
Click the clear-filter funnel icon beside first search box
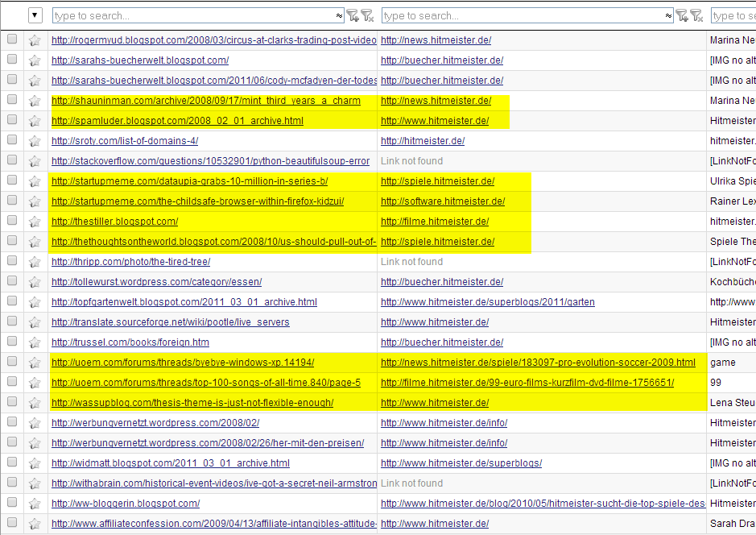[367, 16]
